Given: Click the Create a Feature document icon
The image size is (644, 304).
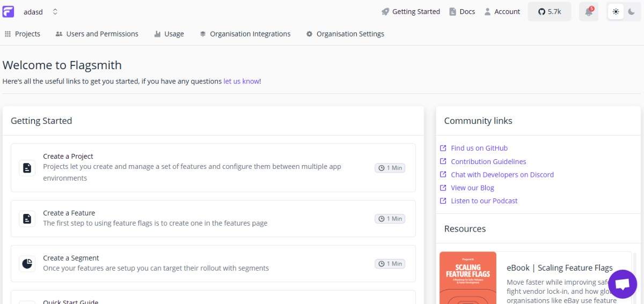Looking at the screenshot, I should coord(27,219).
